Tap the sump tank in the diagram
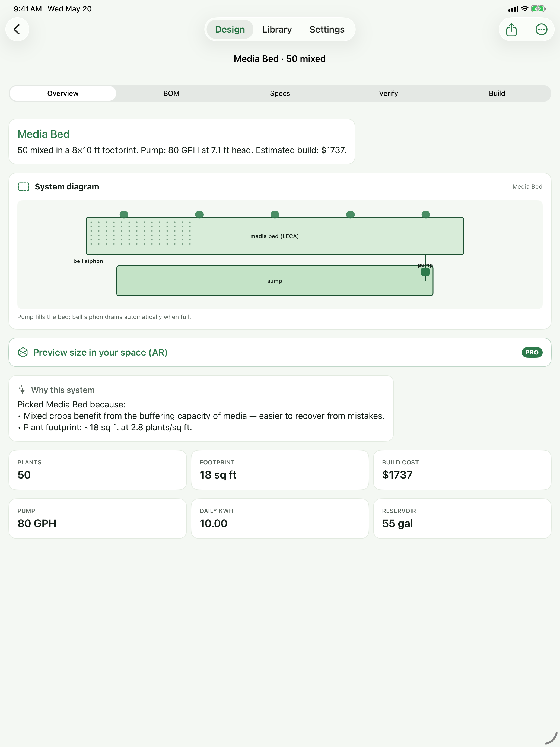 274,281
